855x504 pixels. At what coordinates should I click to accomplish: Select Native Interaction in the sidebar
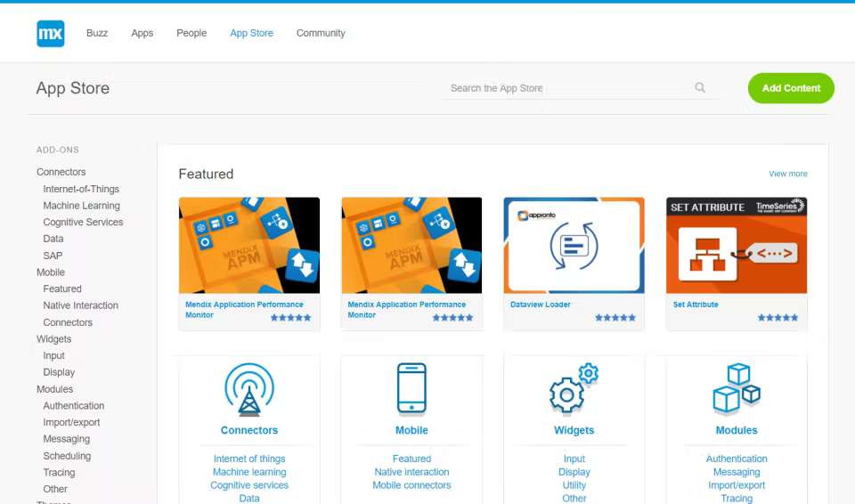(81, 305)
